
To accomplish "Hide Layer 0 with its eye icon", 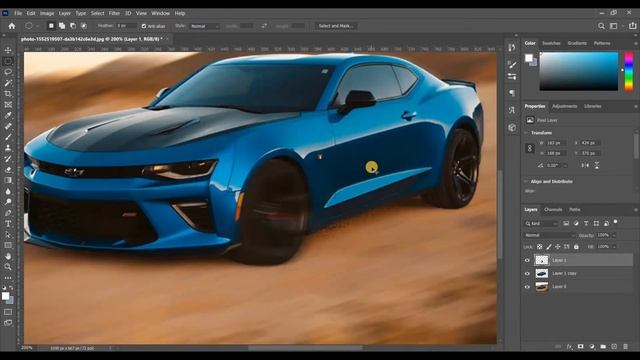I will 527,287.
